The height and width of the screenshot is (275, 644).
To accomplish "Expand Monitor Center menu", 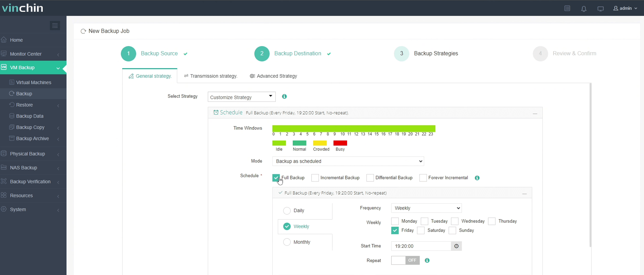I will pos(33,54).
